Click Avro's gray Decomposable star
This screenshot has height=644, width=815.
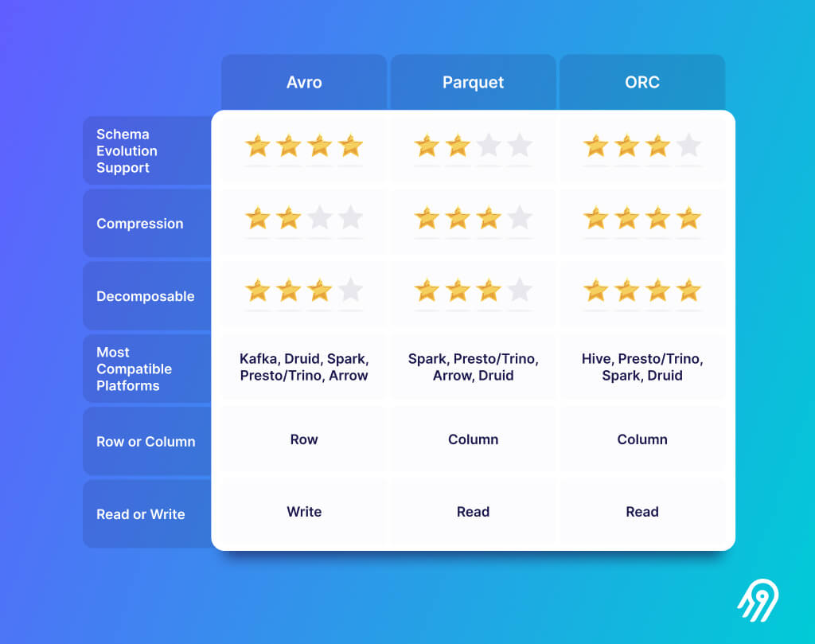(x=351, y=290)
